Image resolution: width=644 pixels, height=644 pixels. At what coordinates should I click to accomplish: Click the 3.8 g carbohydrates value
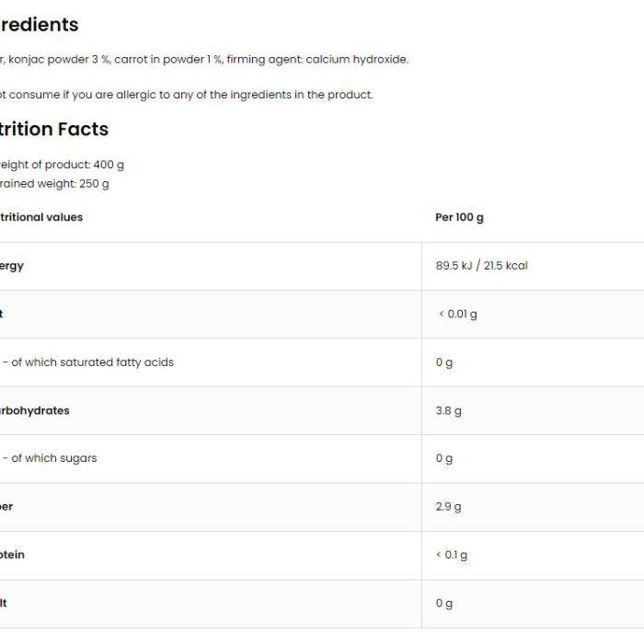(x=449, y=411)
